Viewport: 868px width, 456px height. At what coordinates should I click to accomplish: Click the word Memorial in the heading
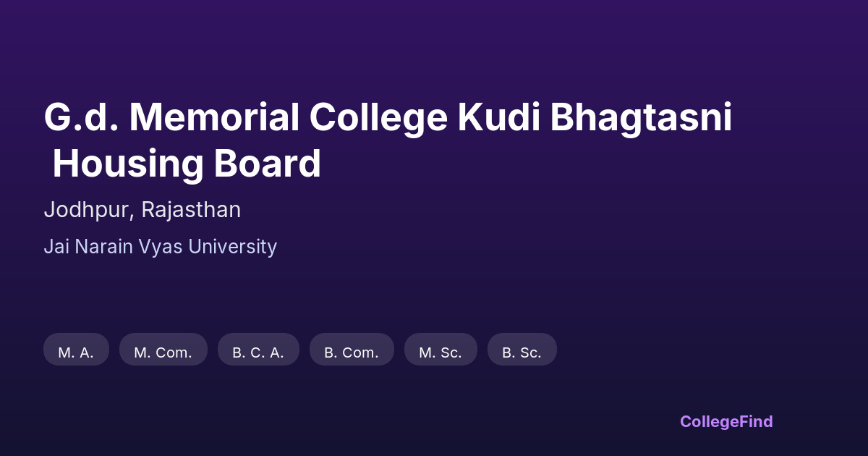[x=214, y=117]
